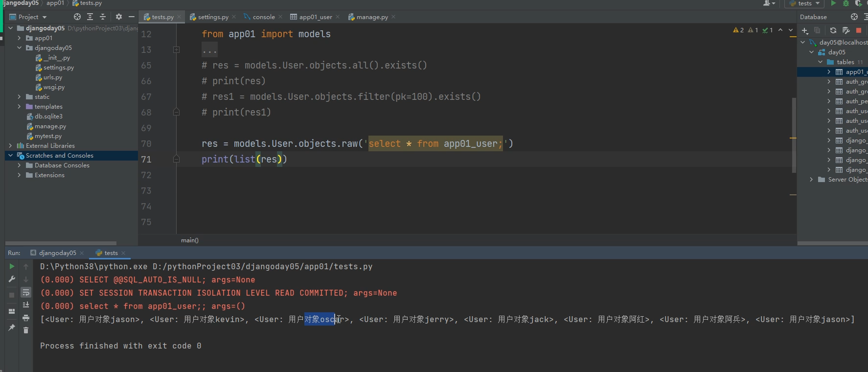Pin the Run tab
This screenshot has height=372, width=868.
12,327
